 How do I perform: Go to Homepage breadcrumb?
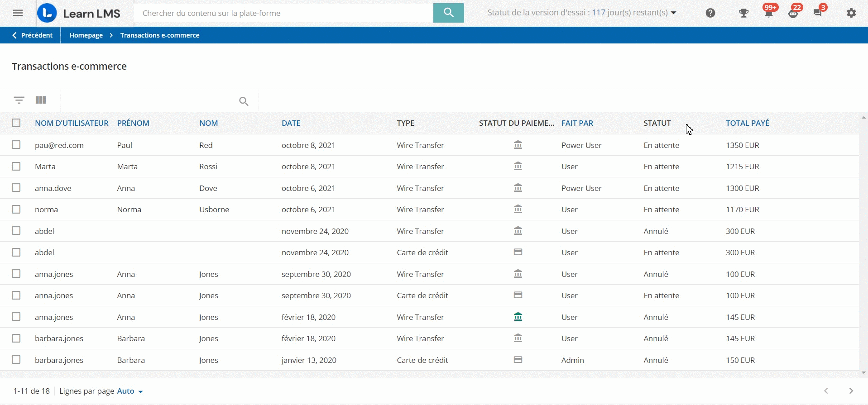(x=86, y=35)
